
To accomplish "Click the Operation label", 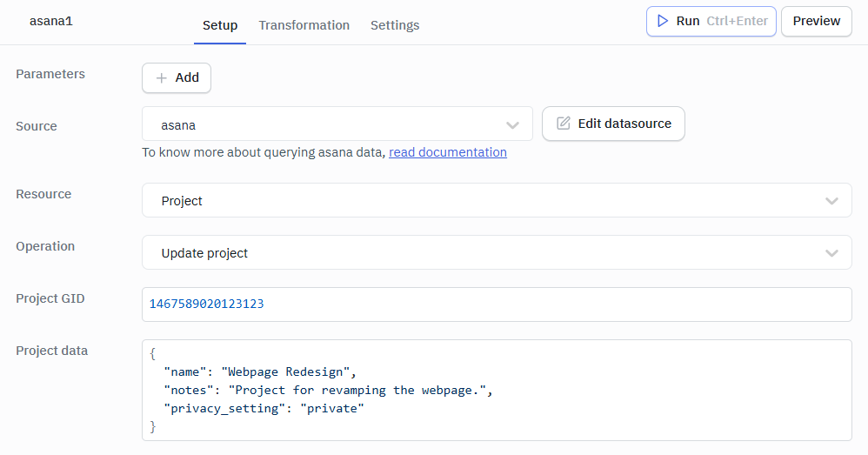I will click(45, 246).
